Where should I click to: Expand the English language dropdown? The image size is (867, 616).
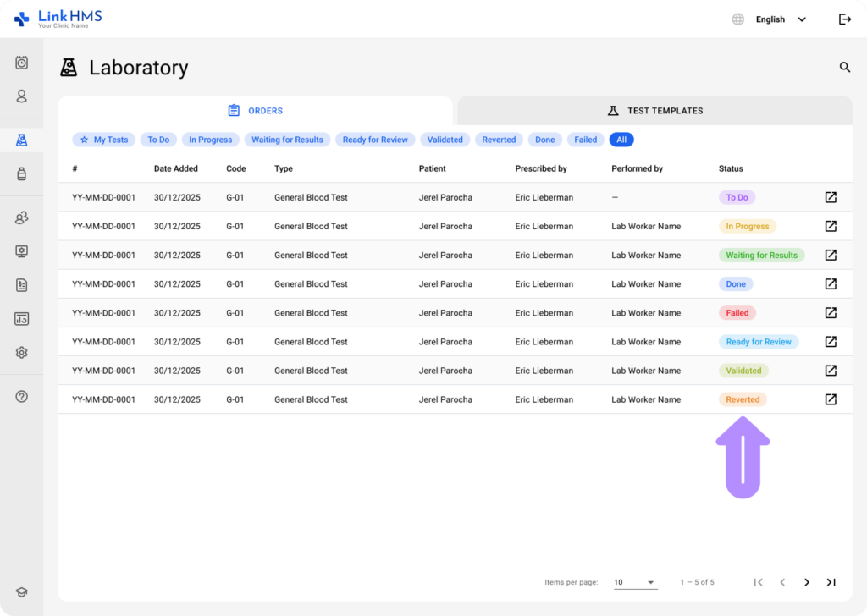[x=779, y=19]
